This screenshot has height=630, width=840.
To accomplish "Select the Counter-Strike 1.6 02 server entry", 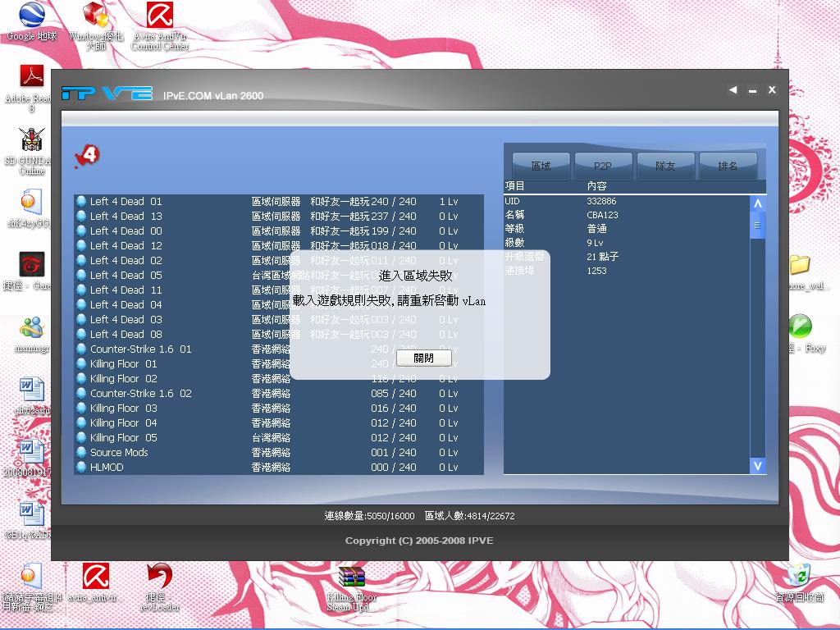I will click(x=139, y=393).
